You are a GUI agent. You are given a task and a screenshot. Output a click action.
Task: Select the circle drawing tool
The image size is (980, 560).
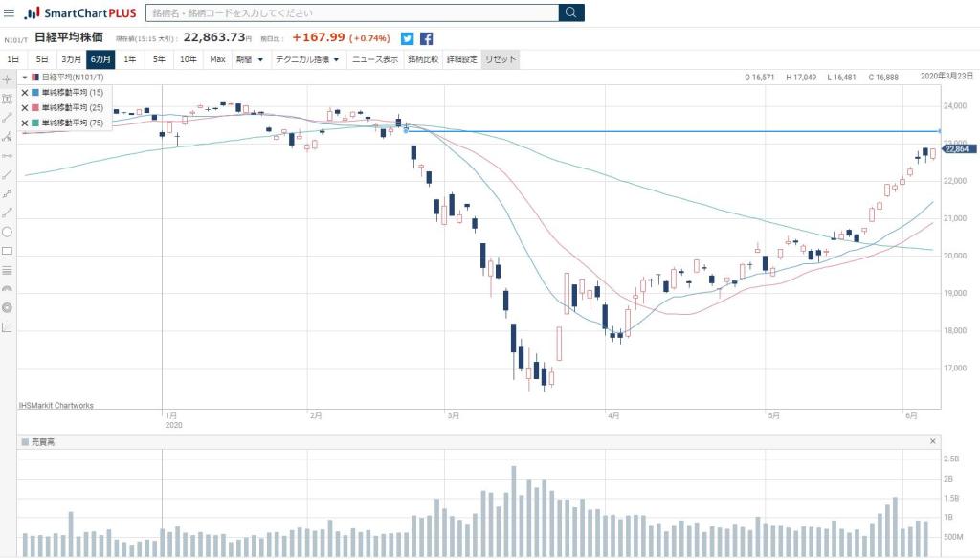(x=7, y=232)
